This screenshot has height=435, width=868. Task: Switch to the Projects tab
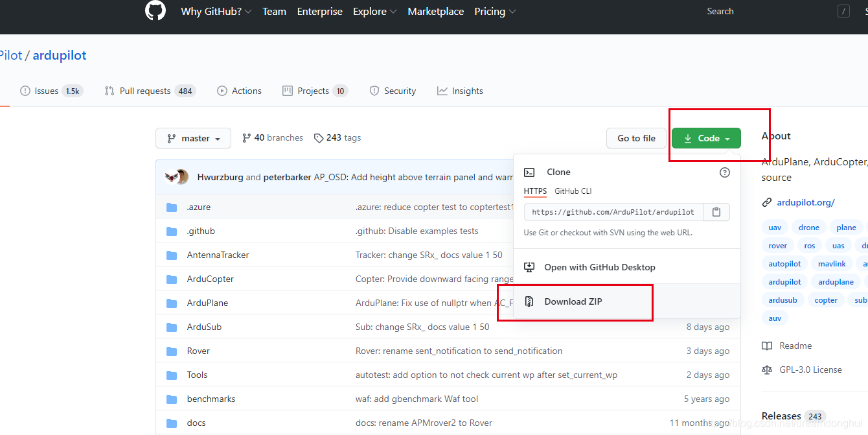315,91
